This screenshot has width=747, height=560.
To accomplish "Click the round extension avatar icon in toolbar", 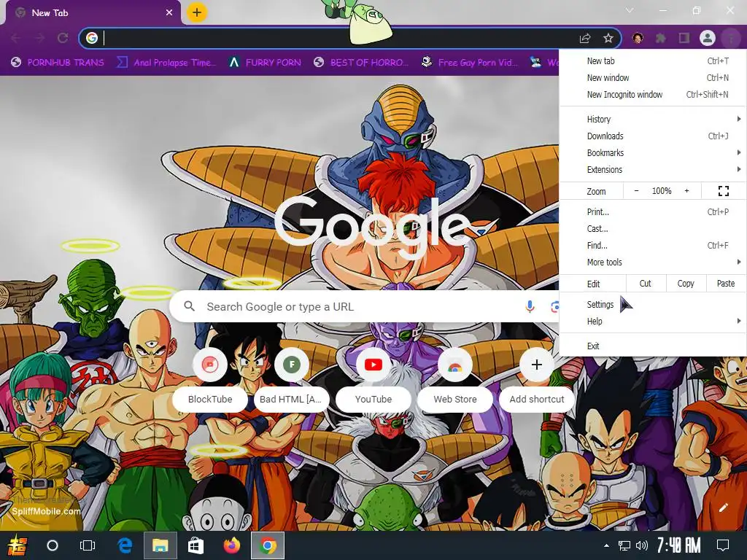I will click(638, 38).
